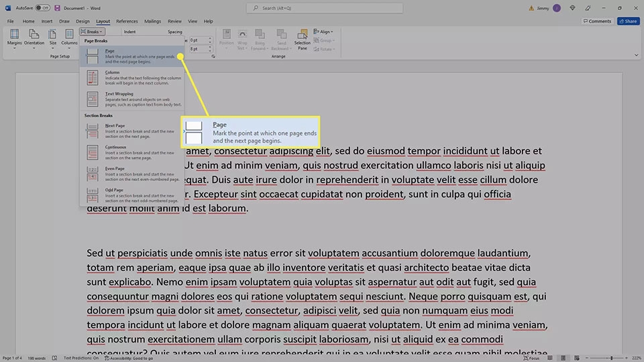Click the Share button

628,21
